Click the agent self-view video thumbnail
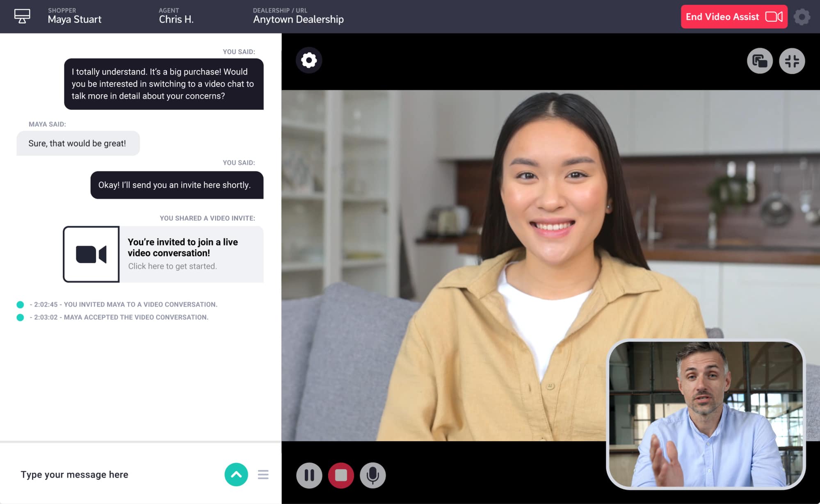 (706, 414)
